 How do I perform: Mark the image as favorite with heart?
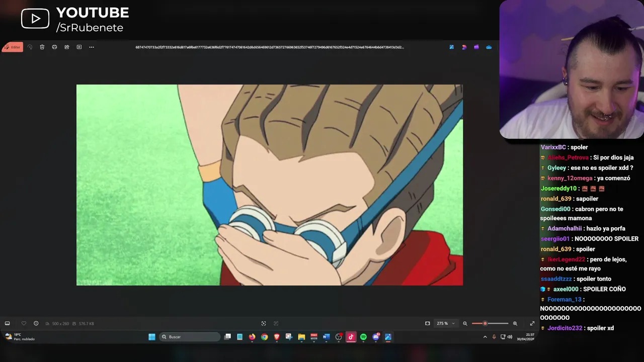click(24, 323)
